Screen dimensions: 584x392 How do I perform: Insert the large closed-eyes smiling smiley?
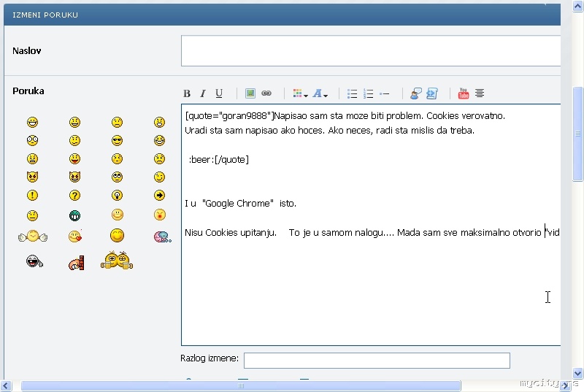(x=117, y=236)
